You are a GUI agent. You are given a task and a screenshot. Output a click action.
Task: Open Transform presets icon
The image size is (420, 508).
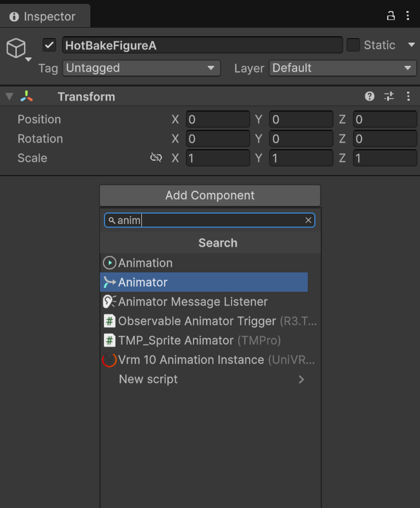(x=389, y=96)
